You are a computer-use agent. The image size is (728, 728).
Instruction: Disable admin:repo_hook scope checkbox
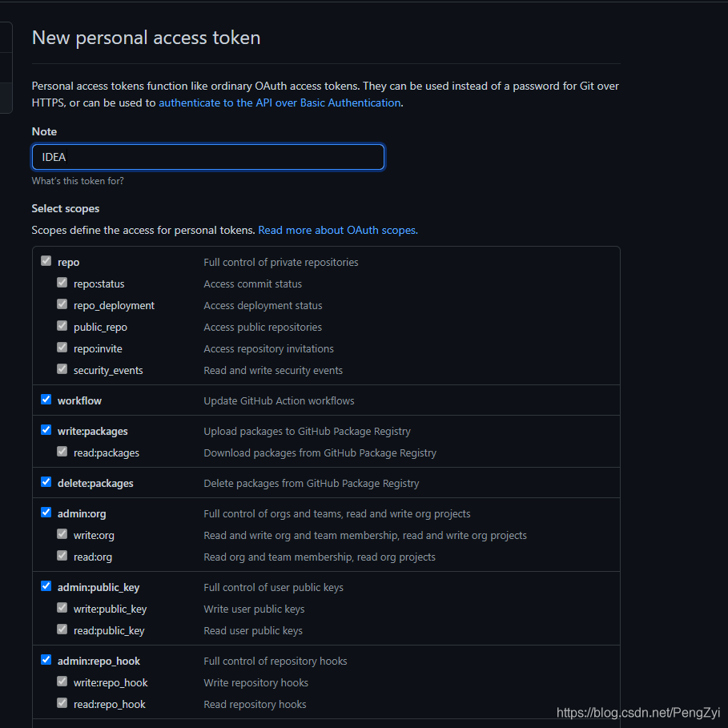coord(46,660)
